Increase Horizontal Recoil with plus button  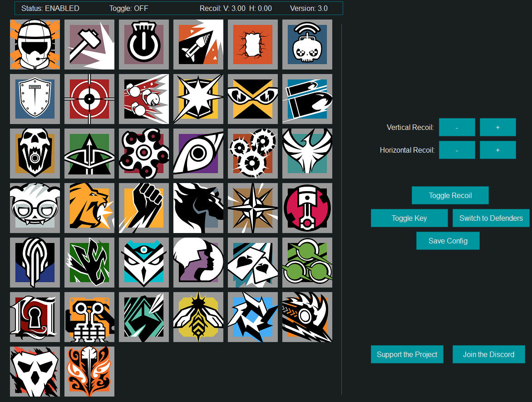[498, 150]
